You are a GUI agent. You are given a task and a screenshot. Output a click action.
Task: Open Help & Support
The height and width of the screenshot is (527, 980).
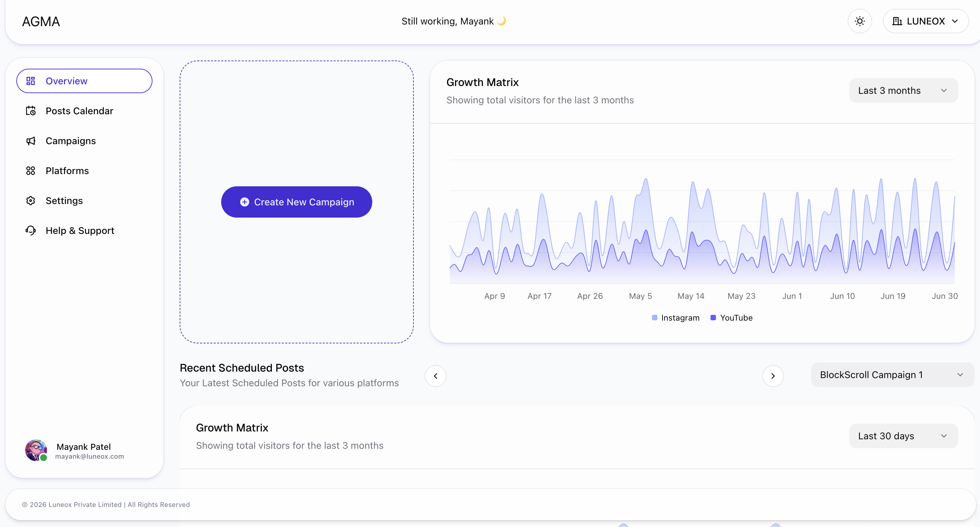[84, 231]
